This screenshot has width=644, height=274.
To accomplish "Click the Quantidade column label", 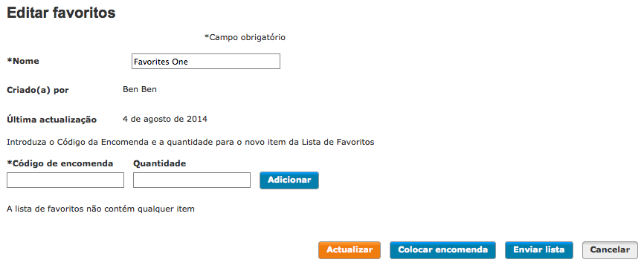I will tap(160, 163).
